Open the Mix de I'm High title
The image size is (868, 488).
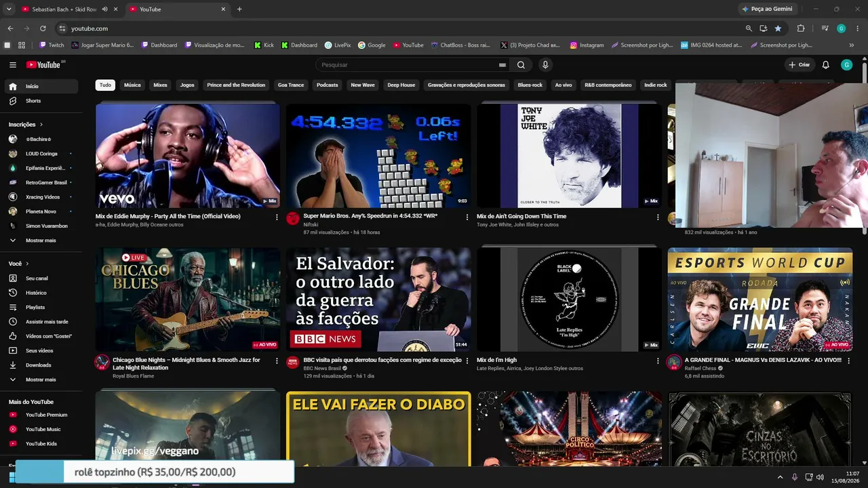(x=496, y=360)
